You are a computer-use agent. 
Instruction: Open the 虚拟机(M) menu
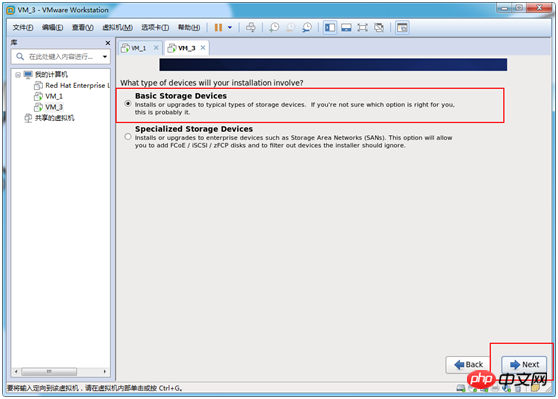click(x=117, y=27)
